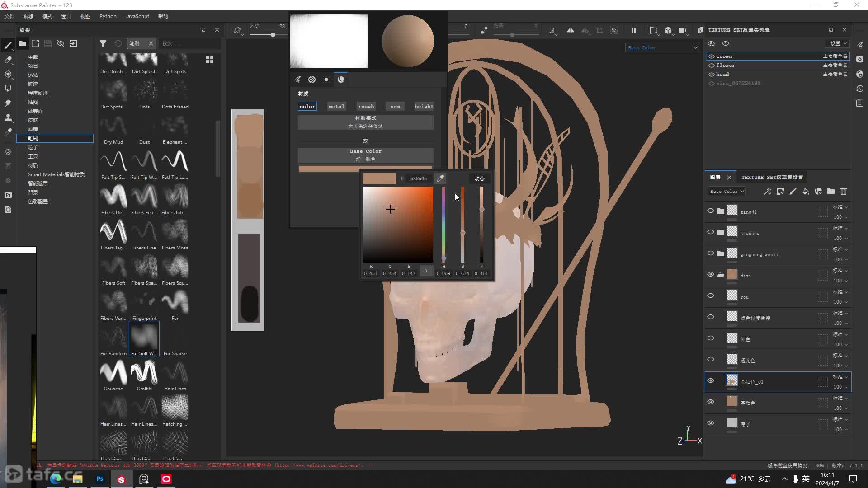Add a paint layer with brush icon
The image size is (868, 488).
point(793,192)
